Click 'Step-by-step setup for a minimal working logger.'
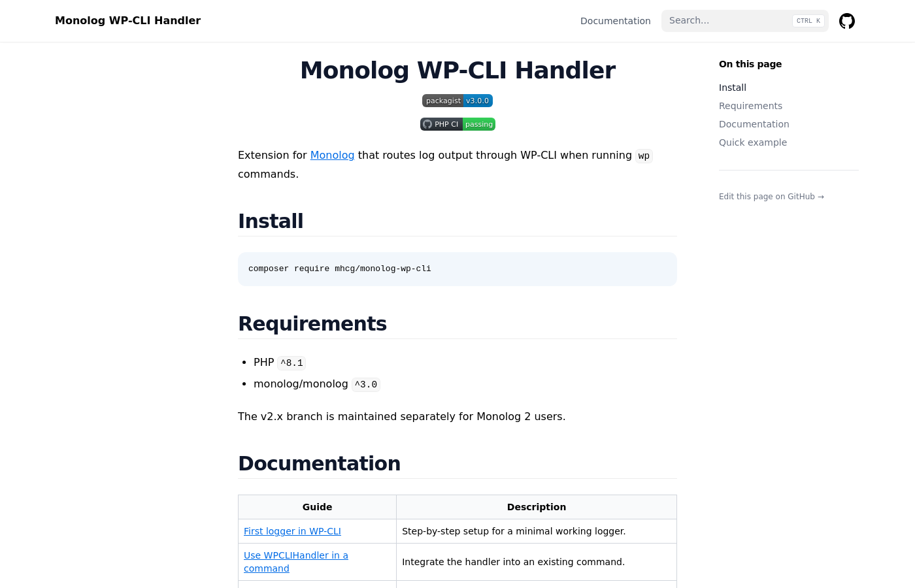Image resolution: width=915 pixels, height=588 pixels. click(514, 531)
